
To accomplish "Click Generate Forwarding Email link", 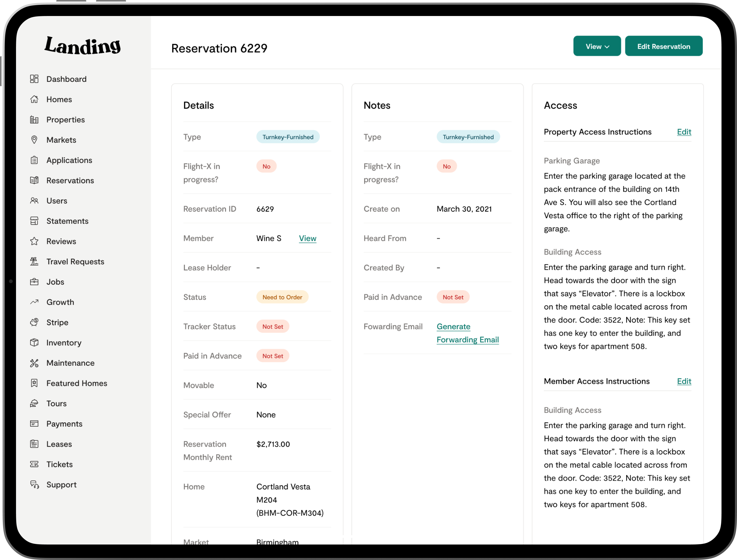I will pyautogui.click(x=467, y=333).
